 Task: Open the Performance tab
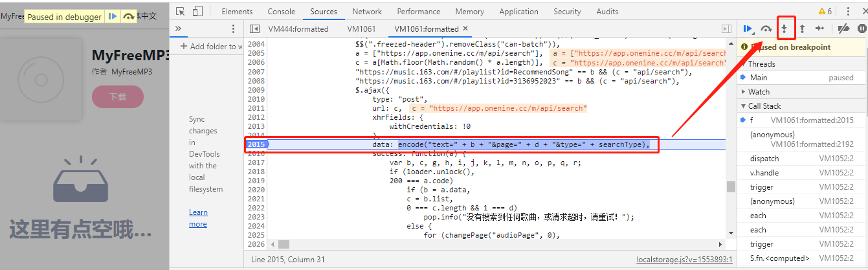(418, 11)
